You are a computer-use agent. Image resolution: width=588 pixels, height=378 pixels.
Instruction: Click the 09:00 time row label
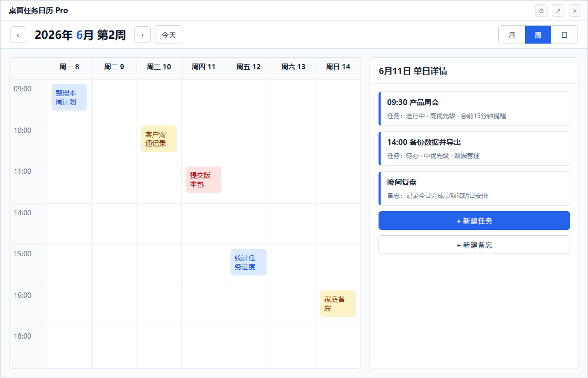(x=23, y=89)
